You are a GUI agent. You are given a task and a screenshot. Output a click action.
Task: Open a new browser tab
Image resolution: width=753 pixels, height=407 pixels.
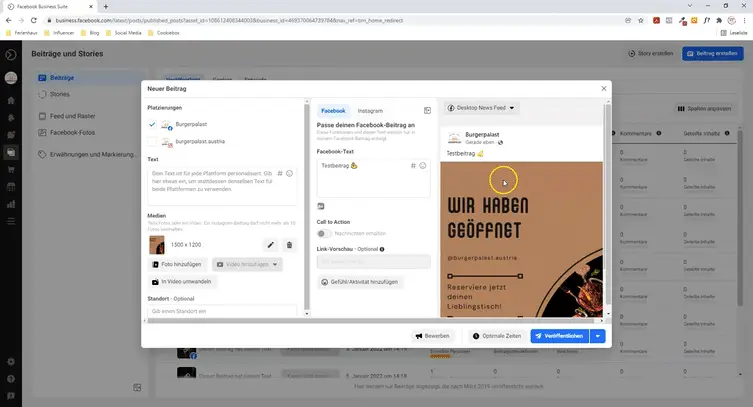(x=106, y=7)
